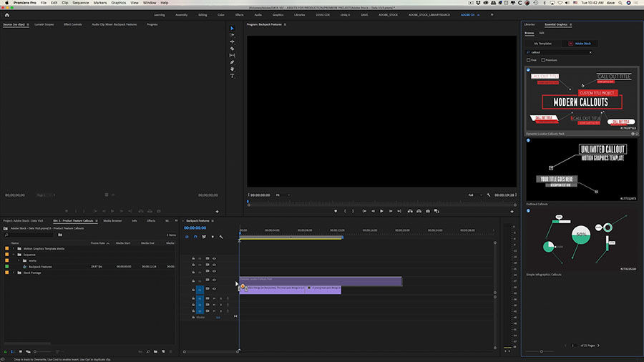Viewport: 644px width, 362px height.
Task: Open the Graphics menu
Action: point(118,3)
